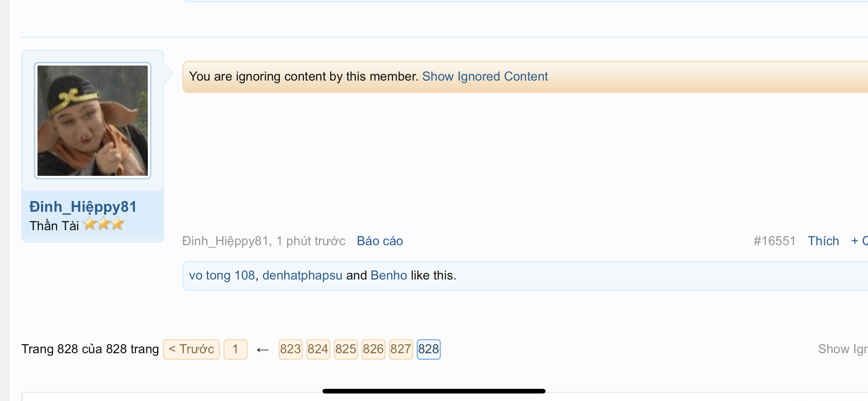Go to page 823

pyautogui.click(x=290, y=349)
